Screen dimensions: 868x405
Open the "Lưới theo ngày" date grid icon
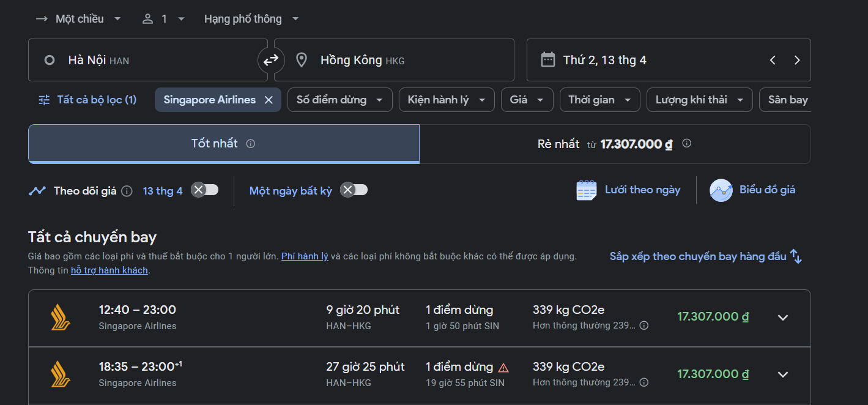[x=585, y=190]
